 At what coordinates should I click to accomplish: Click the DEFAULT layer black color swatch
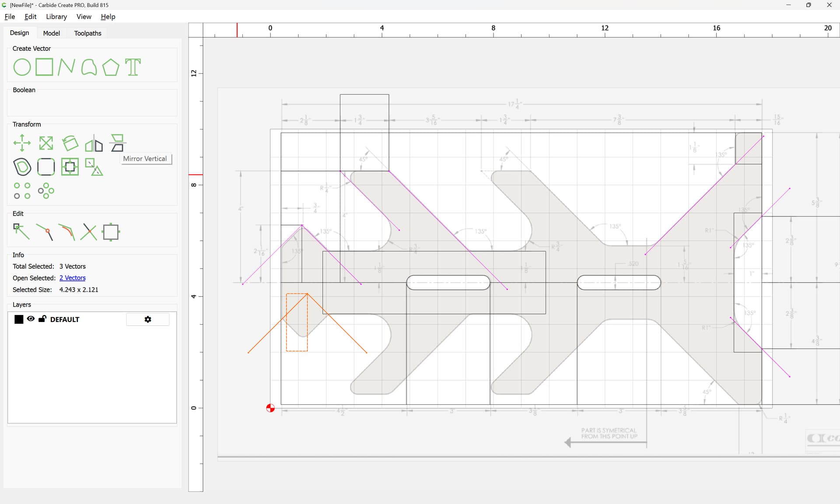(19, 319)
